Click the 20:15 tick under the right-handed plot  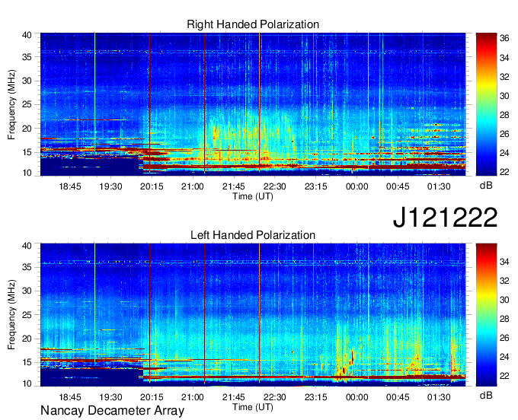152,186
